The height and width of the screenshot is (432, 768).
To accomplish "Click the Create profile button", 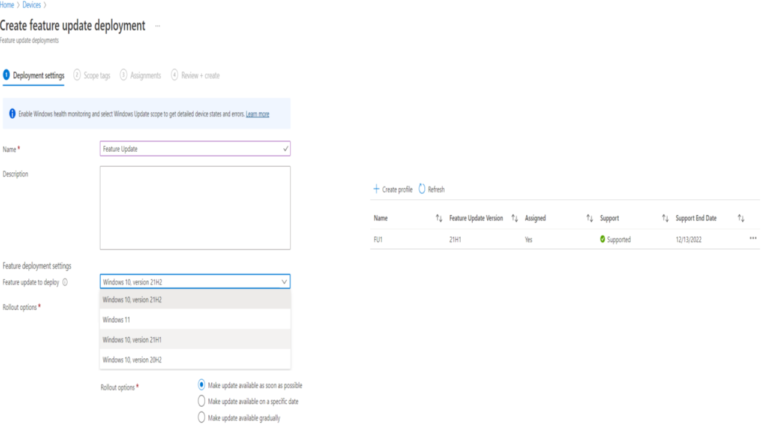I will point(393,189).
